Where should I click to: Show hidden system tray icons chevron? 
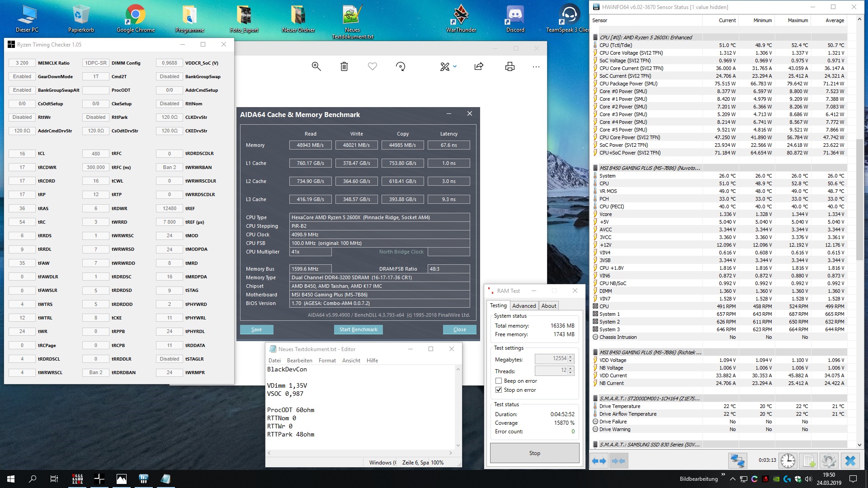click(732, 479)
